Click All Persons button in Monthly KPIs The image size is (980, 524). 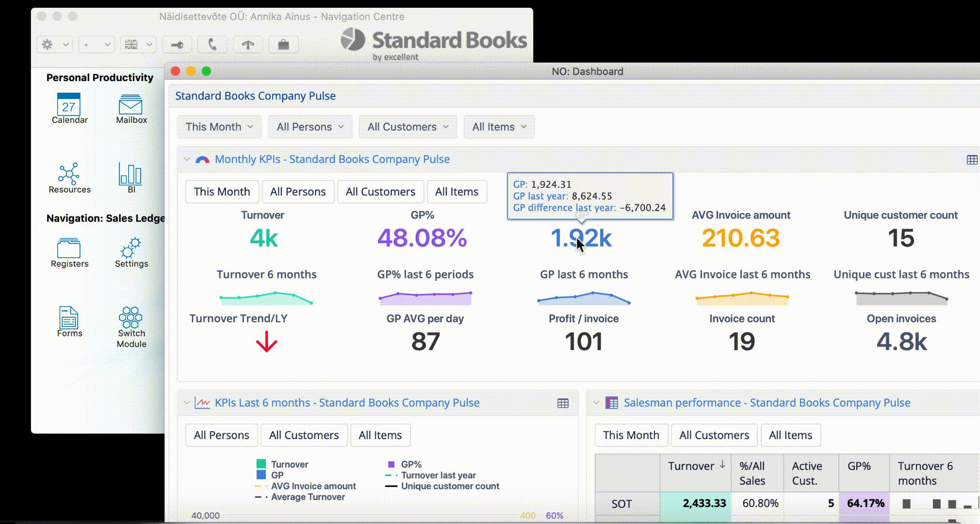tap(298, 192)
